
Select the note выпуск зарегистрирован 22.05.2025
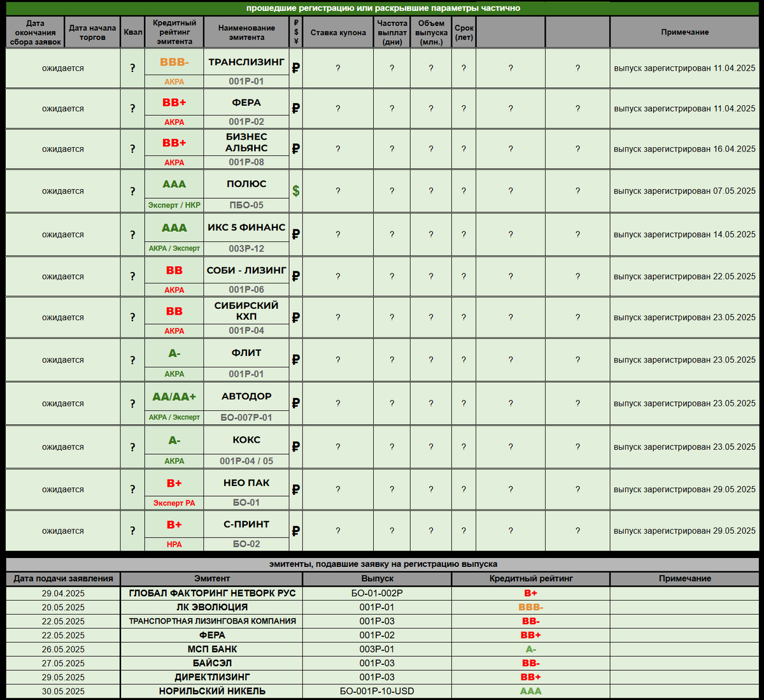[x=685, y=276]
